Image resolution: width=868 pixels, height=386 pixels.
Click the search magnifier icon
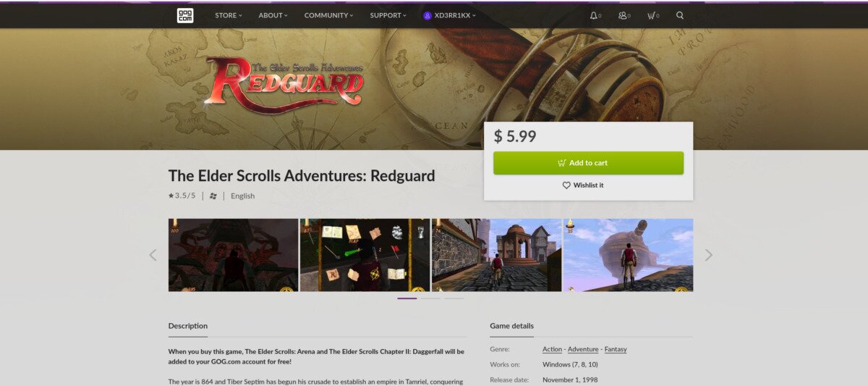(x=680, y=15)
